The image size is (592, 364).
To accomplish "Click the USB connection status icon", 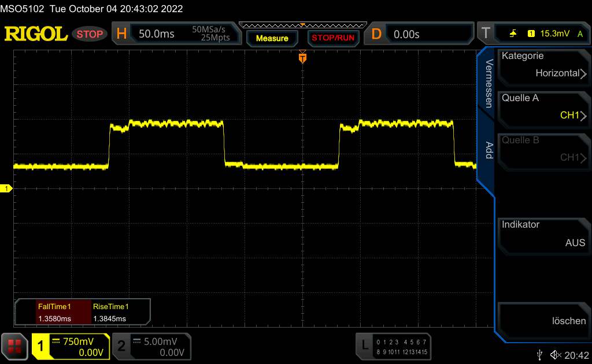I will (540, 355).
